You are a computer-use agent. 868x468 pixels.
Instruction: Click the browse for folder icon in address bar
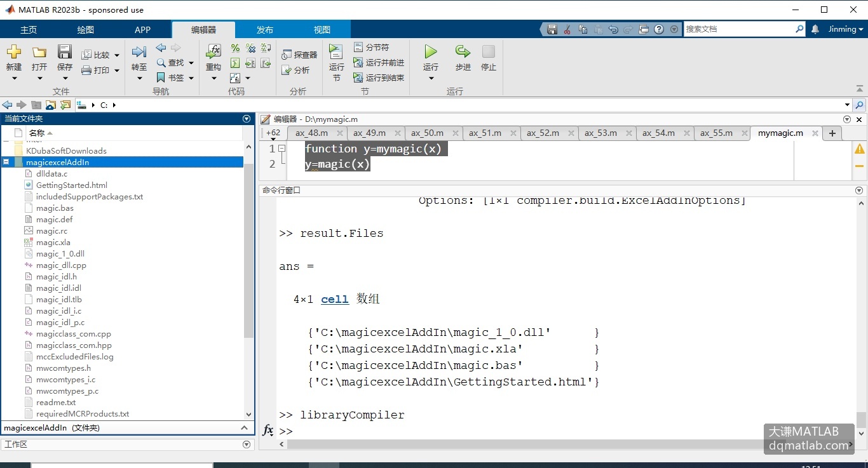(65, 105)
